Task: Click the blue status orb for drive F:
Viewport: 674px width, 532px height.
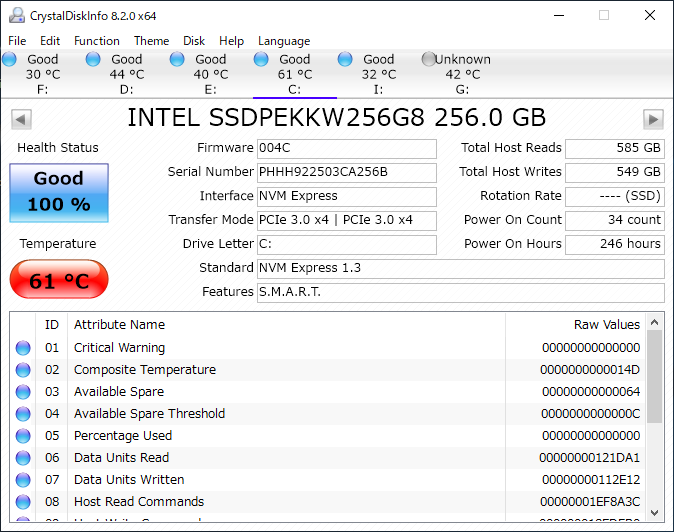Action: (9, 59)
